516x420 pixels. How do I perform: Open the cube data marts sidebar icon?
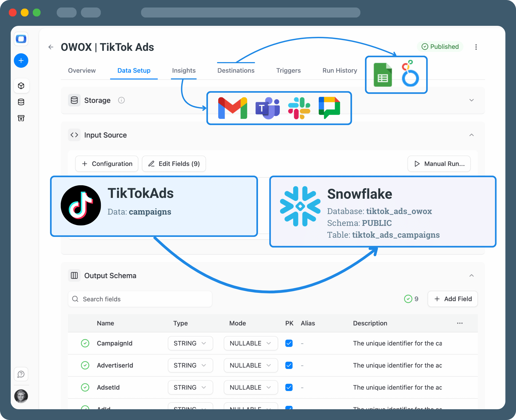pos(21,86)
